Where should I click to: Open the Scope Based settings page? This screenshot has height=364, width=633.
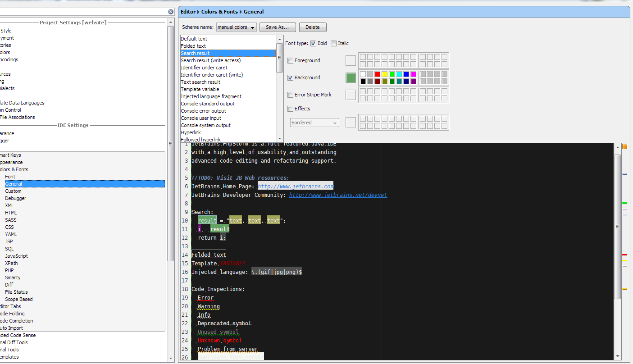(x=19, y=299)
